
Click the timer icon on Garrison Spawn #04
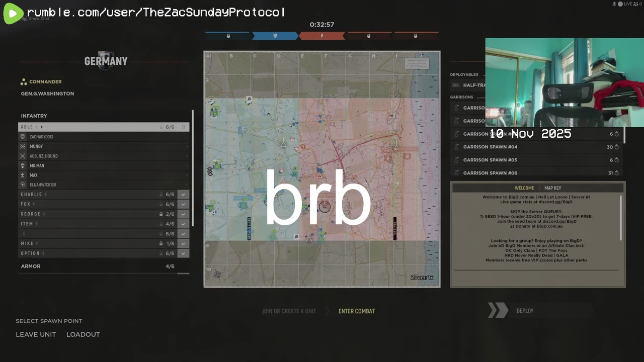pos(617,147)
